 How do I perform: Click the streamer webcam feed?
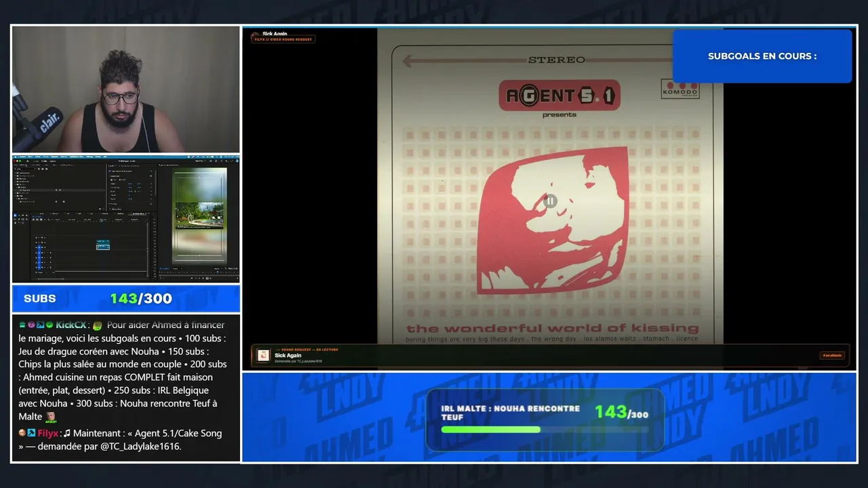click(x=125, y=89)
